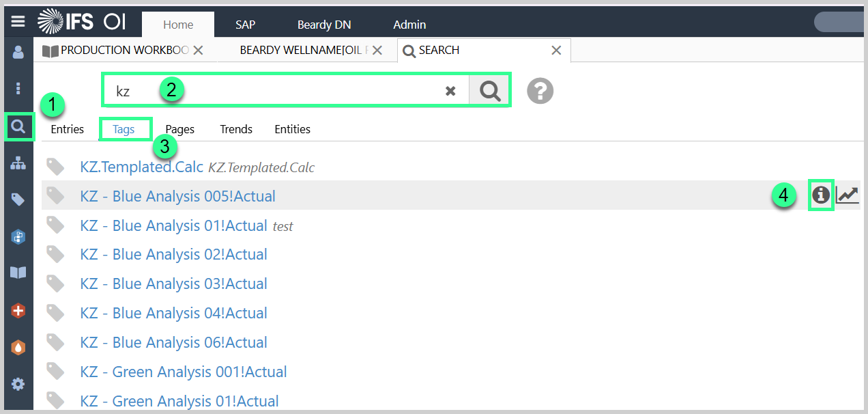
Task: Open the settings gear icon
Action: [x=18, y=385]
